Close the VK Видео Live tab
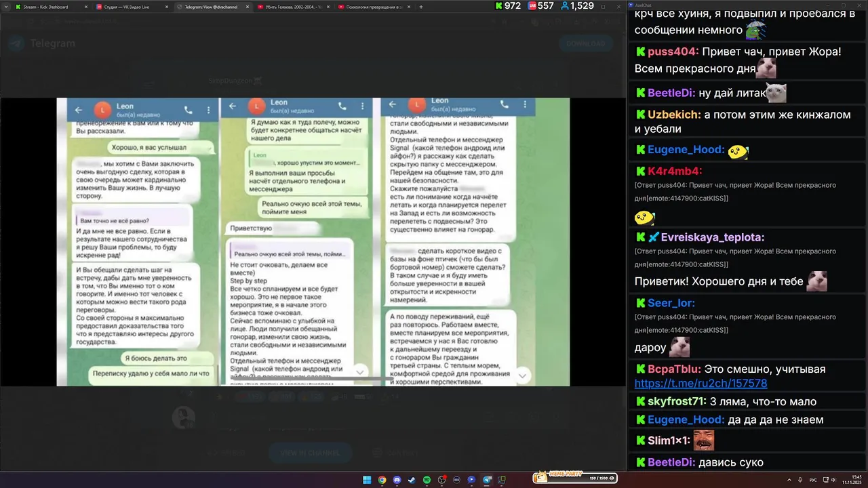This screenshot has height=488, width=868. [167, 7]
